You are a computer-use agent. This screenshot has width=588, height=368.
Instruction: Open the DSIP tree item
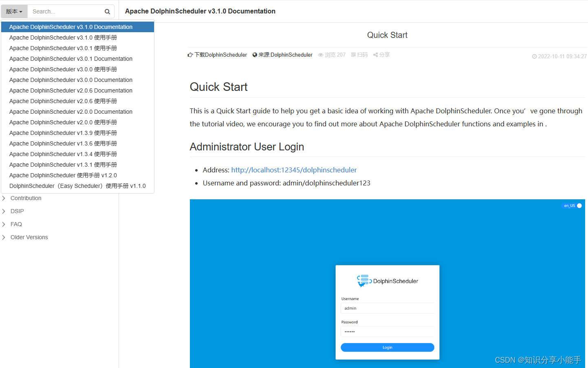tap(17, 211)
